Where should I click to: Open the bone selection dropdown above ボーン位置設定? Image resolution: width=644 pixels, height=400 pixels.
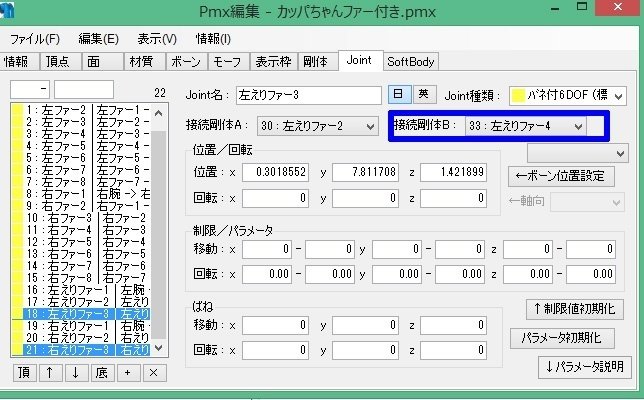[578, 153]
